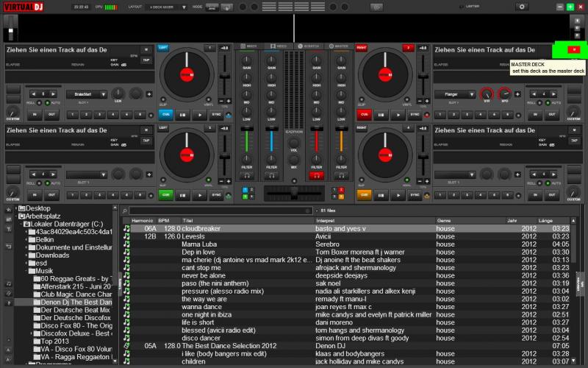Viewport: 588px width, 368px height.
Task: Click loop IN button on the top-left deck
Action: [x=34, y=115]
